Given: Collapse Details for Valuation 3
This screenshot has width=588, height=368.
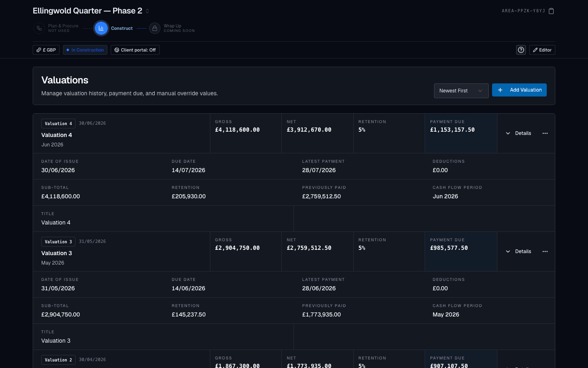Looking at the screenshot, I should [519, 251].
